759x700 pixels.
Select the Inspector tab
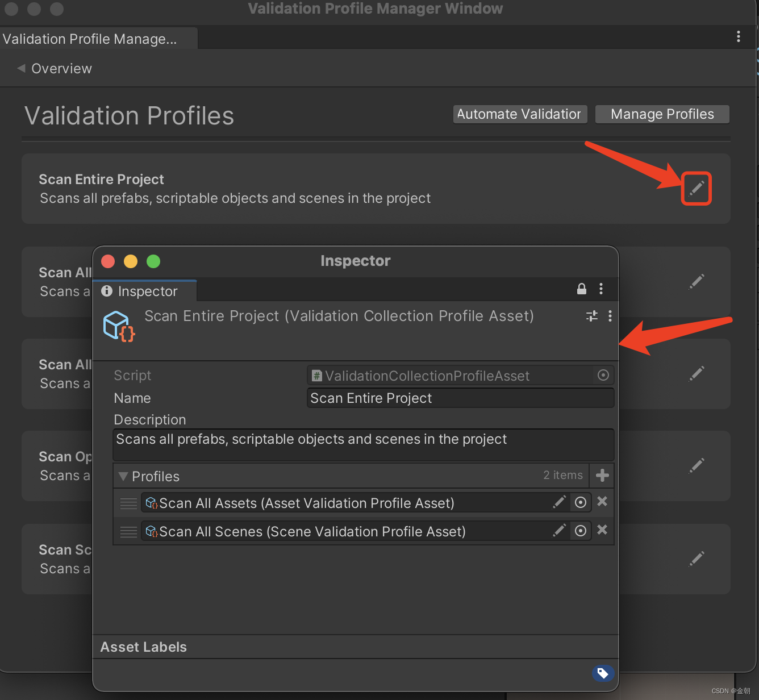(144, 291)
